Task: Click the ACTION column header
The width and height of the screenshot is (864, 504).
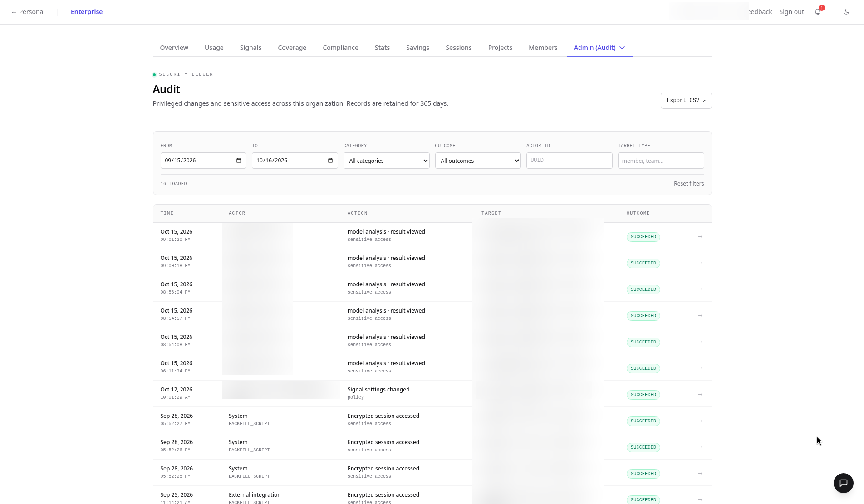Action: (x=358, y=213)
